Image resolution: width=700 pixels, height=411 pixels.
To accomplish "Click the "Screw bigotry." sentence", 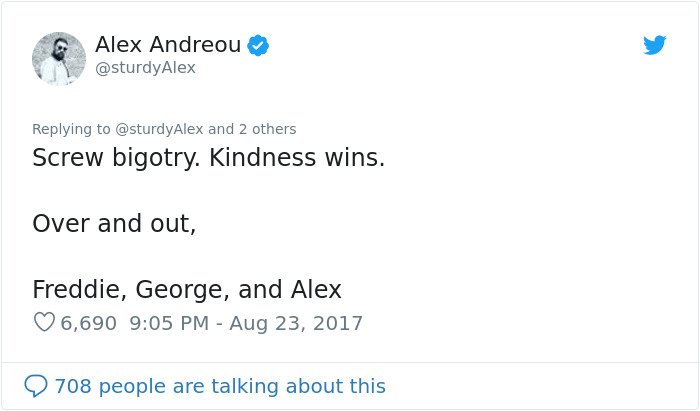I will [117, 158].
